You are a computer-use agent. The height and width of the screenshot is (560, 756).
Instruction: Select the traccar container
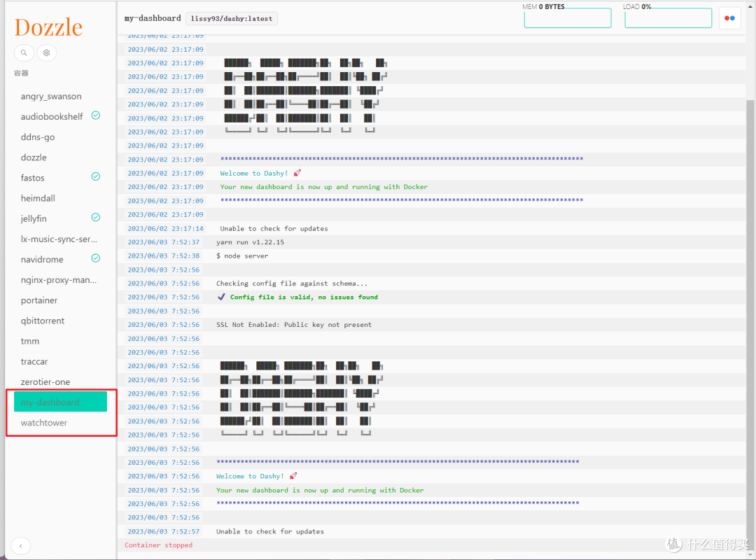click(34, 361)
